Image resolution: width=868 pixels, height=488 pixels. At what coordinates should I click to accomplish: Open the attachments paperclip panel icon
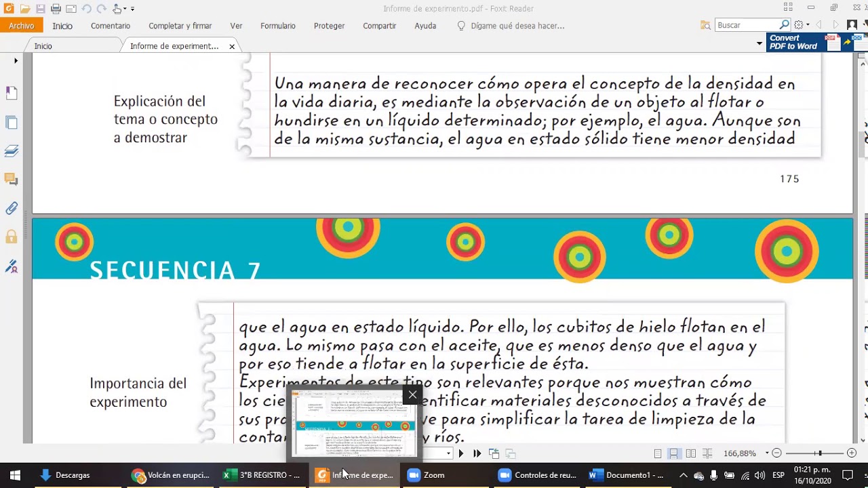[12, 208]
